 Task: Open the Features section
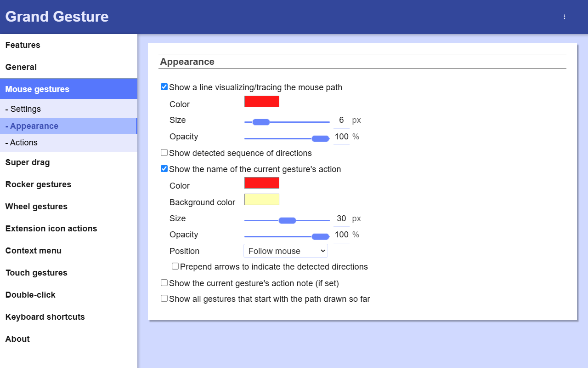pos(68,45)
